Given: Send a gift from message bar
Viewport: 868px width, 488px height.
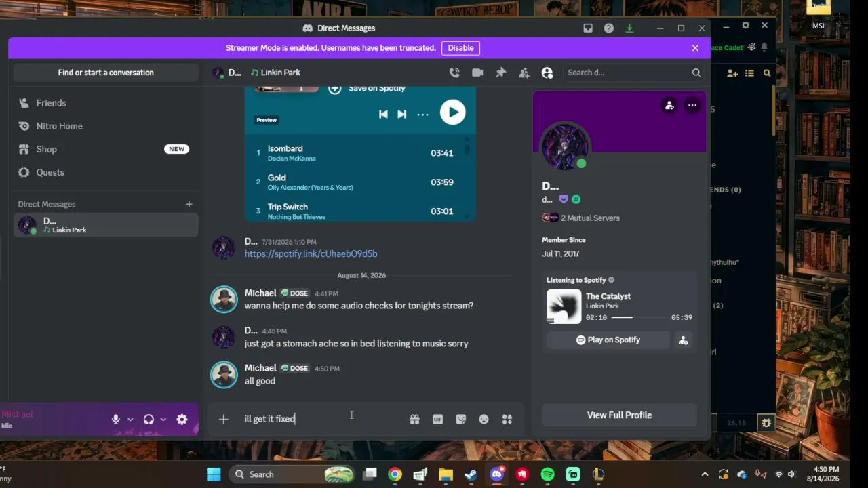Looking at the screenshot, I should [x=414, y=419].
